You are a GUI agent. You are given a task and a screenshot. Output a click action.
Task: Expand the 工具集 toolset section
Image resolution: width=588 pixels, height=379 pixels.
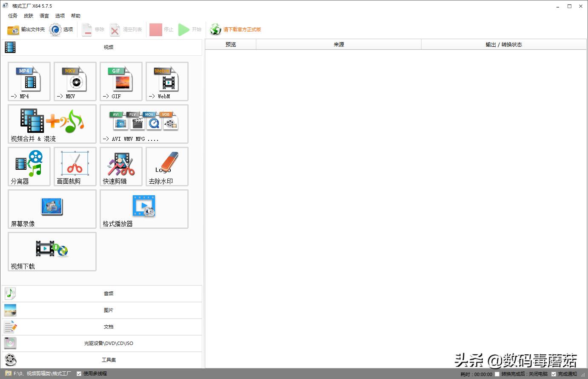[108, 359]
